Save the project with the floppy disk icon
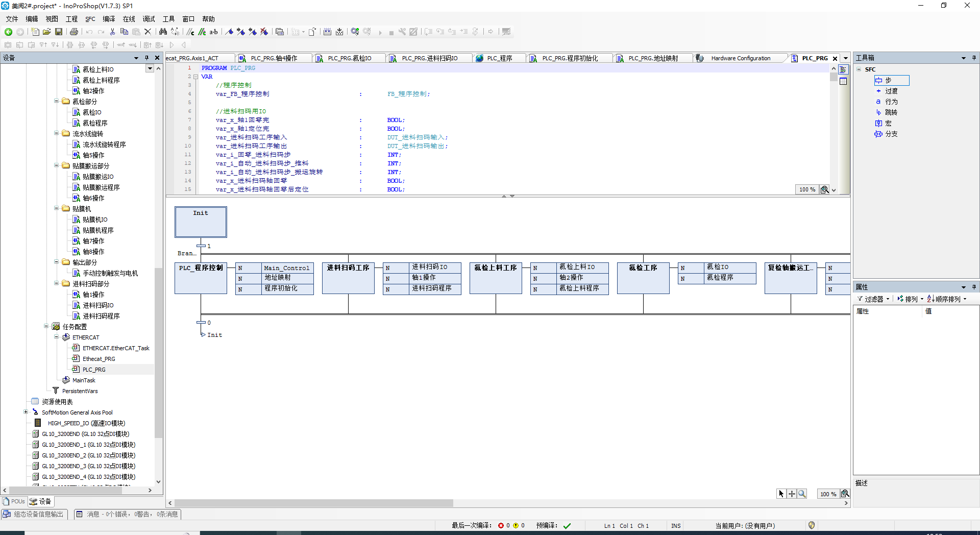This screenshot has height=535, width=980. click(59, 32)
